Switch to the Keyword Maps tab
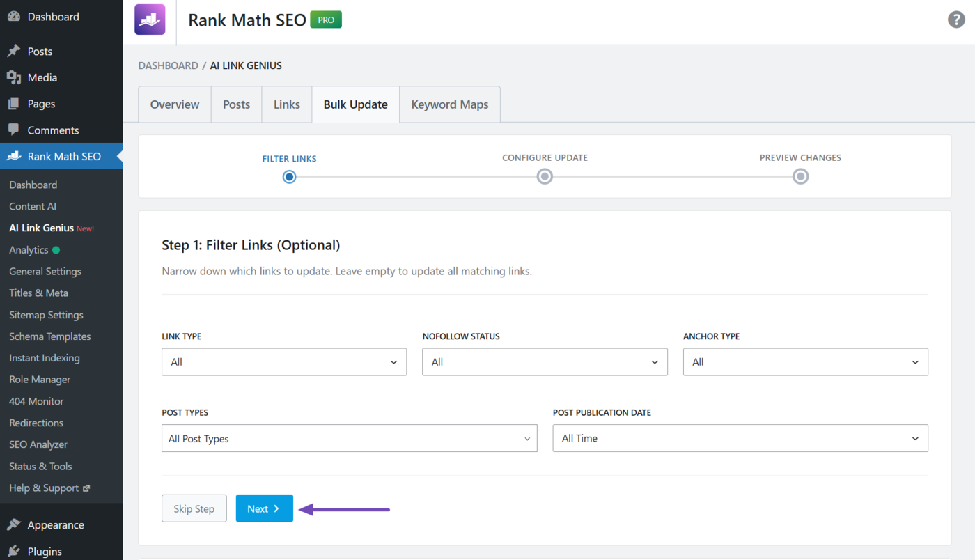Image resolution: width=975 pixels, height=560 pixels. coord(450,104)
